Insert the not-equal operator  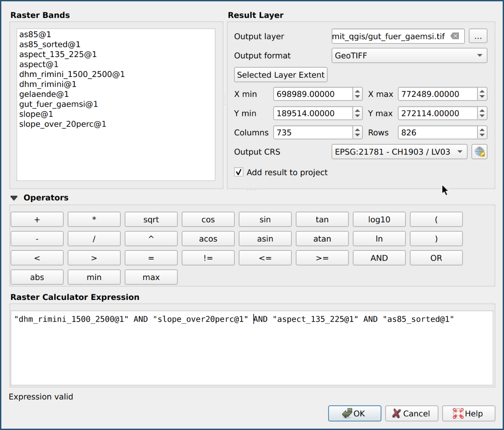pos(208,258)
